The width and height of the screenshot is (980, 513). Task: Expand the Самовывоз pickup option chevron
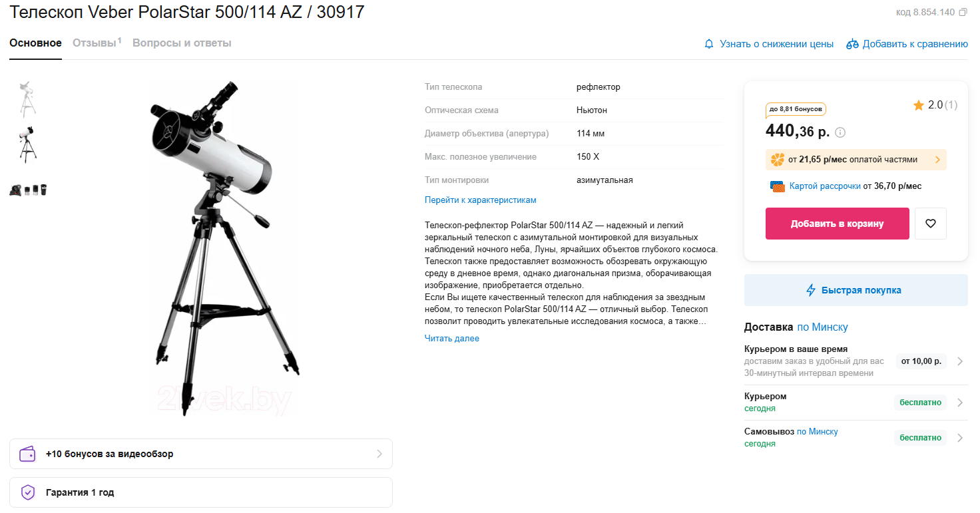point(960,438)
